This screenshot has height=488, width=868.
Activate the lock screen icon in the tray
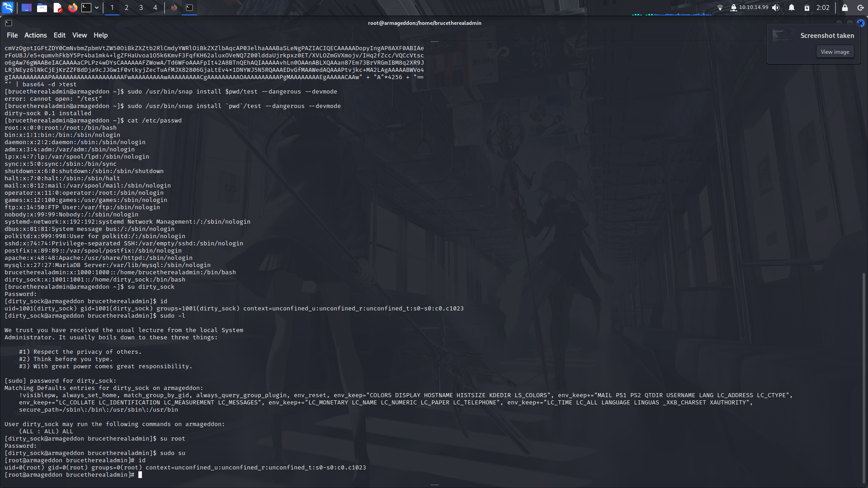tap(844, 8)
